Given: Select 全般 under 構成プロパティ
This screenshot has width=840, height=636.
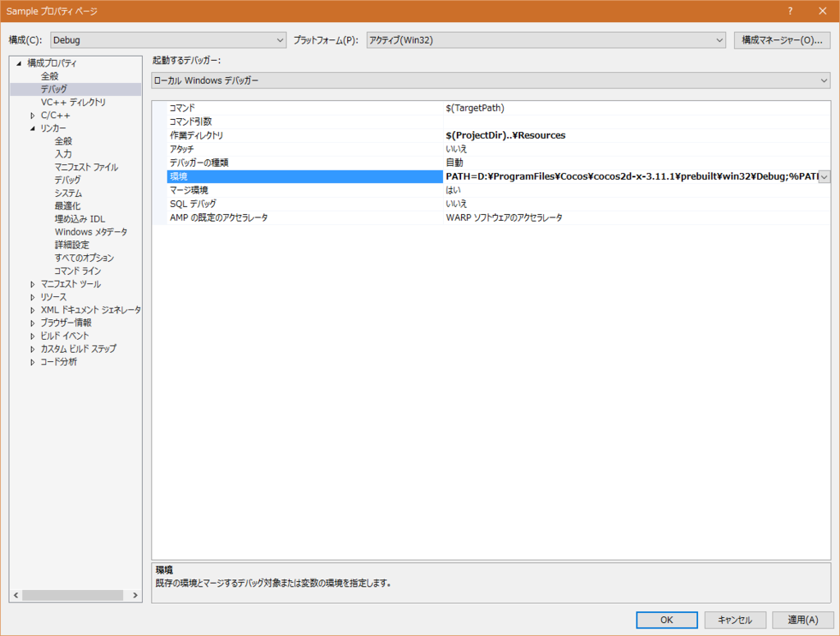Looking at the screenshot, I should [50, 76].
